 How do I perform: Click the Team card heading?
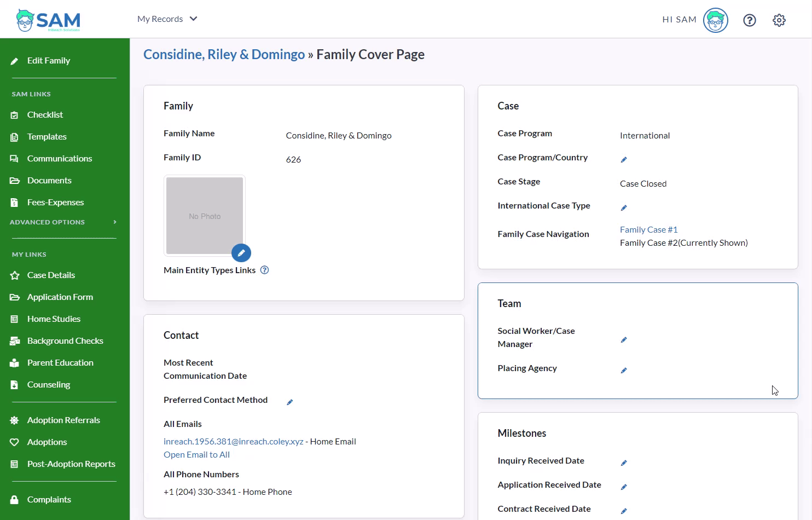click(x=509, y=304)
